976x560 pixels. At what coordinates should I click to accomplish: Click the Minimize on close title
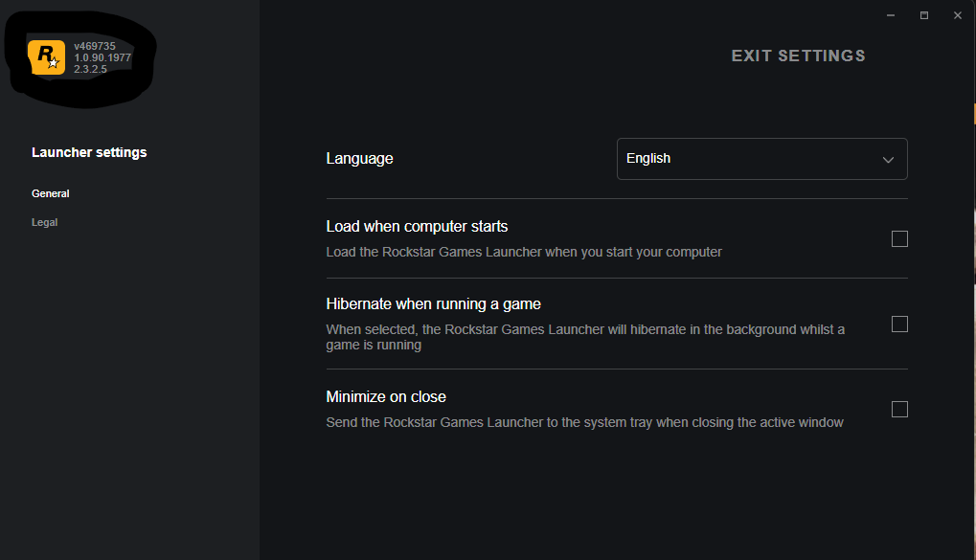[x=386, y=397]
